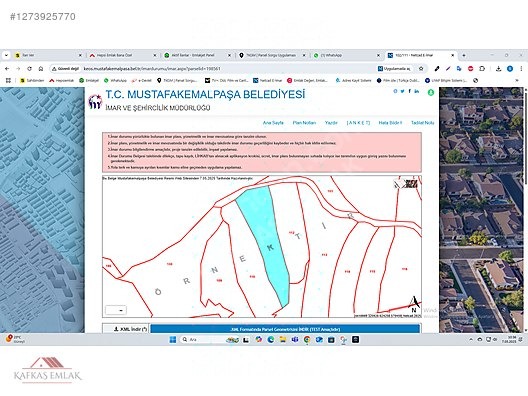Reload the current page

(29, 69)
